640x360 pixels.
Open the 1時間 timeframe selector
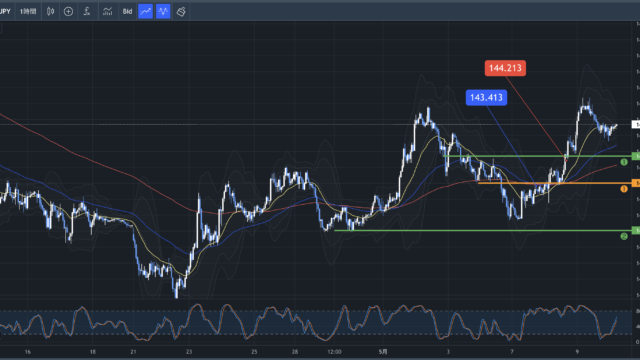(x=28, y=11)
